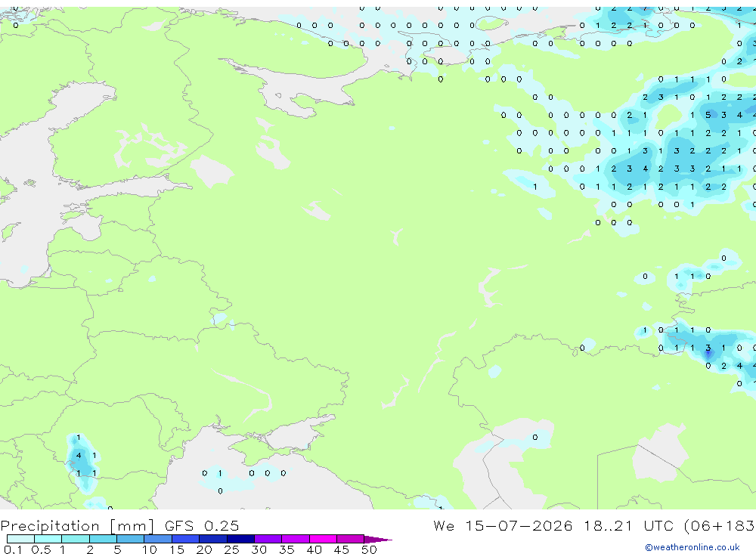Select the '35' legend scale value
756x554 pixels.
coord(287,549)
